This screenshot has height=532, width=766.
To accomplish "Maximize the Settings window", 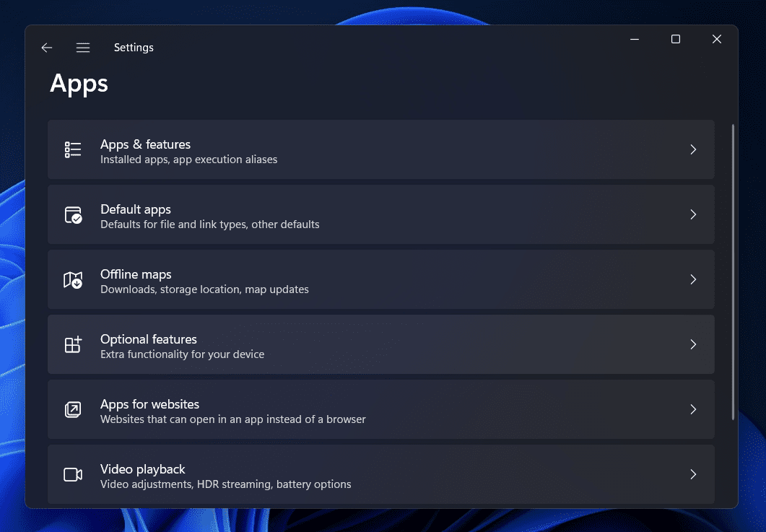I will click(676, 40).
